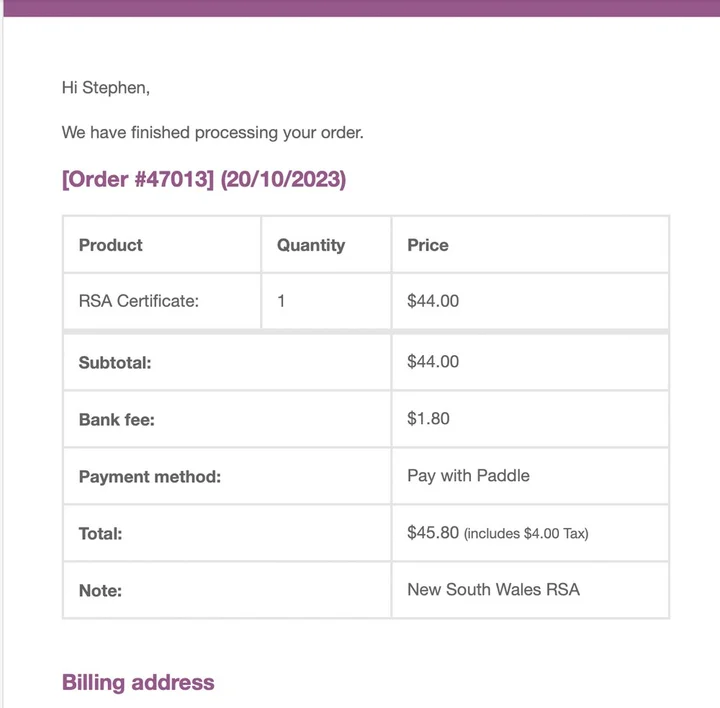Click the Price column header

coord(428,245)
